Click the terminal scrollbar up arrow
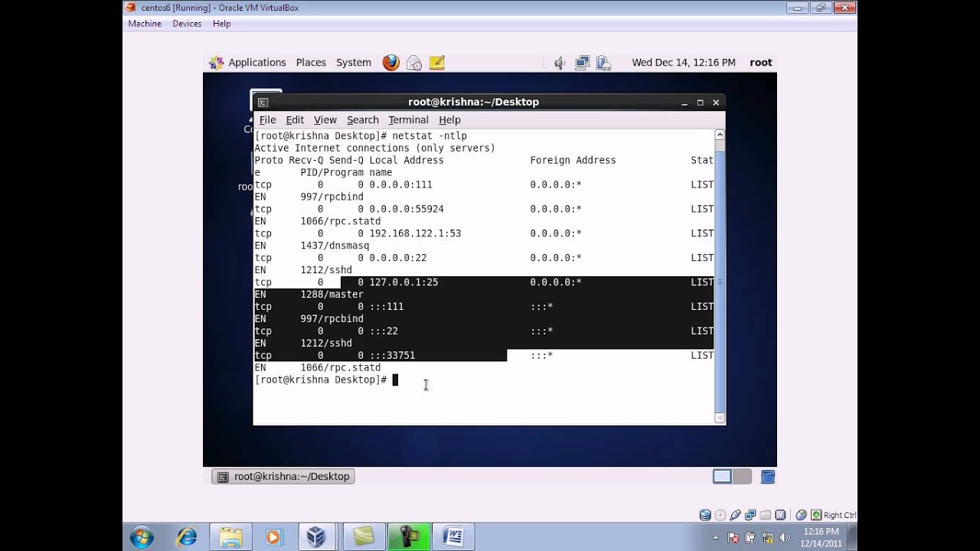Viewport: 980px width, 551px height. coord(720,135)
